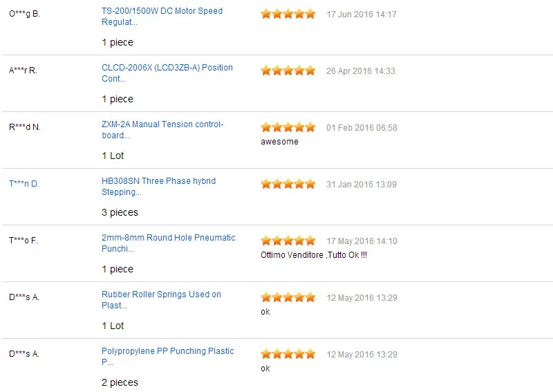Image resolution: width=553 pixels, height=392 pixels.
Task: Click star rating on TS-200/1500W review
Action: [x=288, y=14]
